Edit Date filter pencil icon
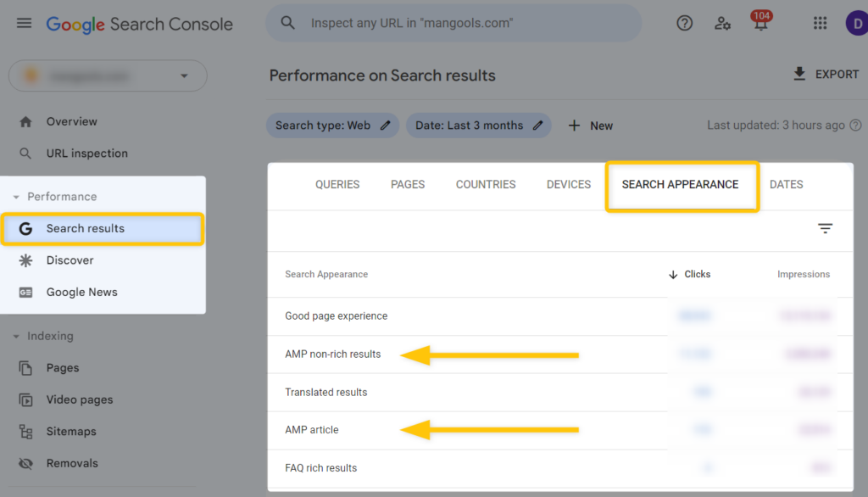868x497 pixels. point(537,126)
